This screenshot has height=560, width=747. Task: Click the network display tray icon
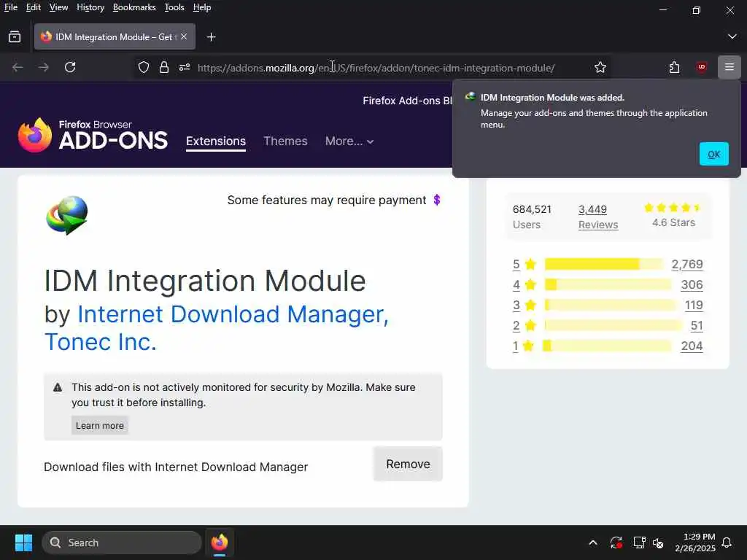click(639, 542)
